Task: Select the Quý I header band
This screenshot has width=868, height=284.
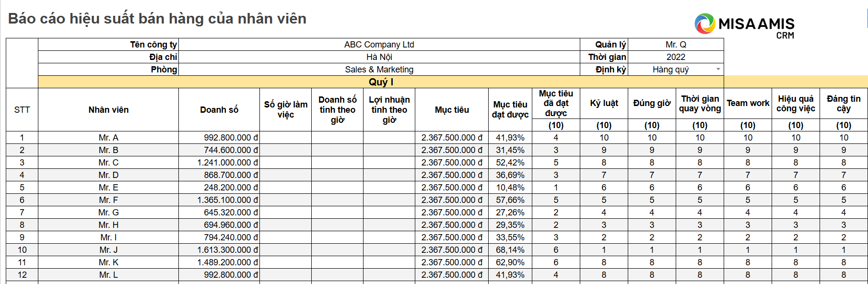Action: point(381,82)
